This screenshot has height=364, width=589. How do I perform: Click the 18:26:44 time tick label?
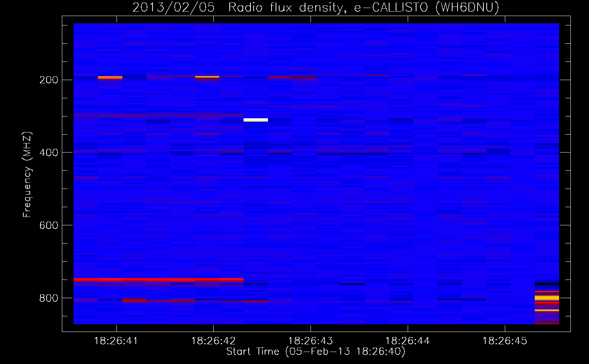coord(408,341)
